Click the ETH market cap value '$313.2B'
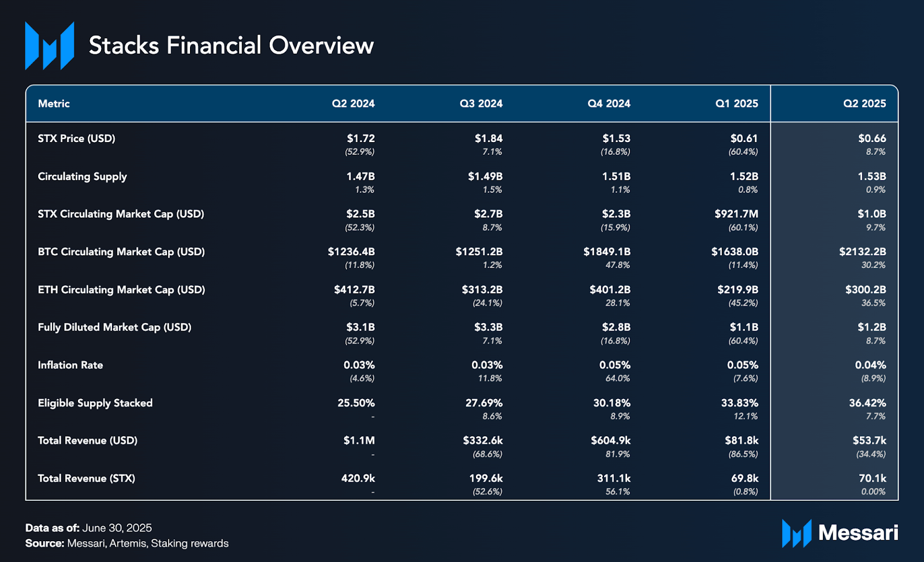The width and height of the screenshot is (924, 562). click(x=482, y=289)
